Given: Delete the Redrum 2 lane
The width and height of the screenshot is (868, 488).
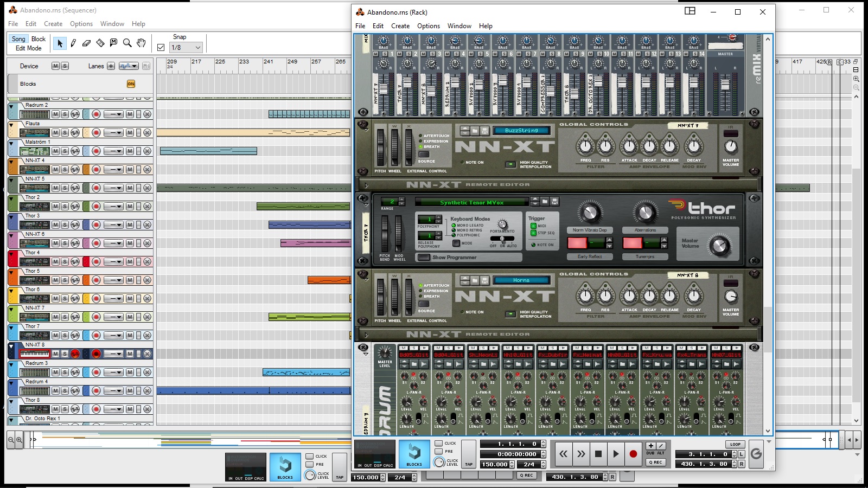Looking at the screenshot, I should coord(147,114).
